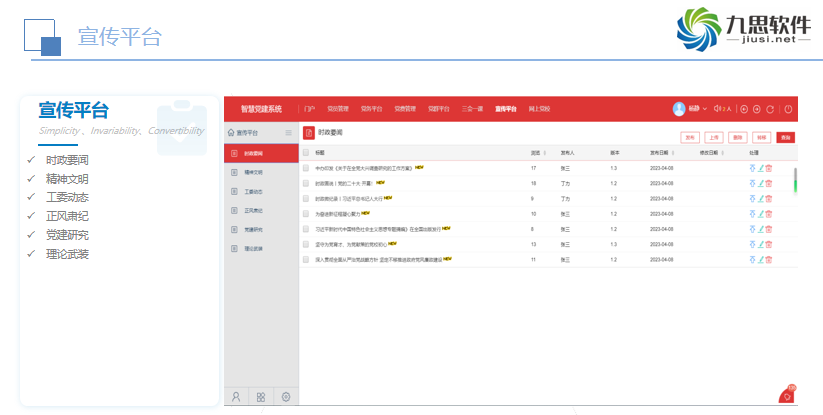Select 精神文明 in the left sidebar
This screenshot has width=823, height=415.
pyautogui.click(x=261, y=172)
